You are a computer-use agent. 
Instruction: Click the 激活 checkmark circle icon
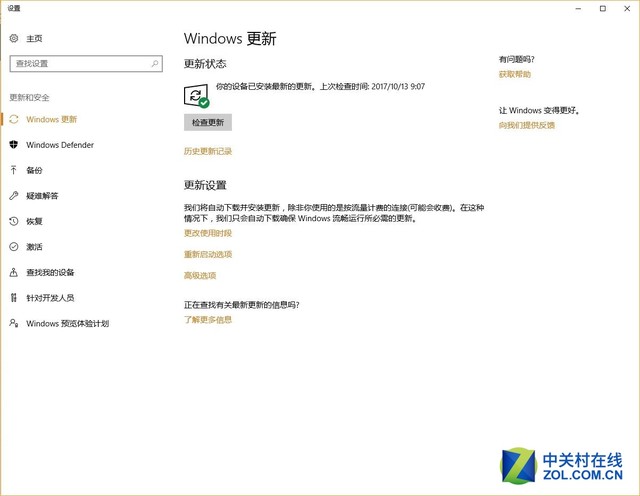[14, 247]
